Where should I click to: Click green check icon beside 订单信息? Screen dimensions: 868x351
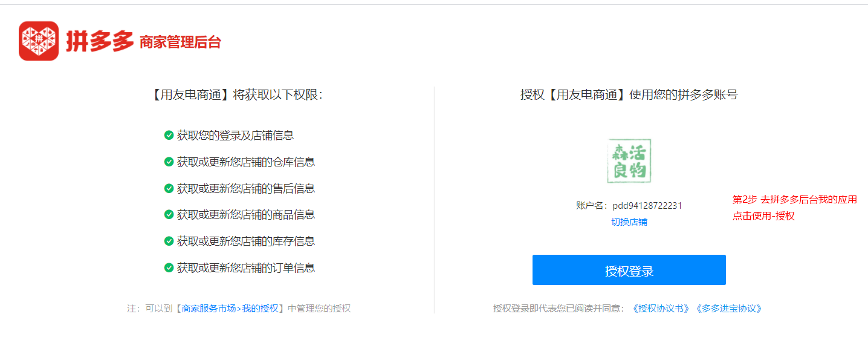169,267
